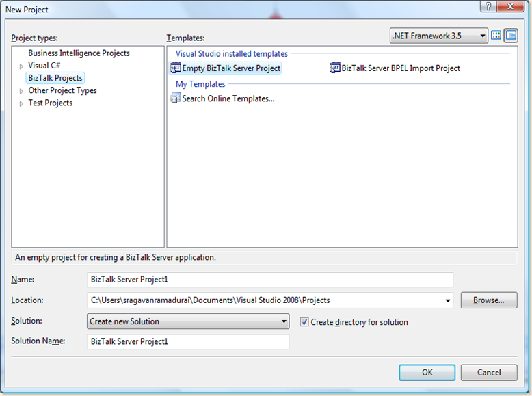
Task: Select the Empty BizTalk Server Project icon
Action: [x=176, y=68]
